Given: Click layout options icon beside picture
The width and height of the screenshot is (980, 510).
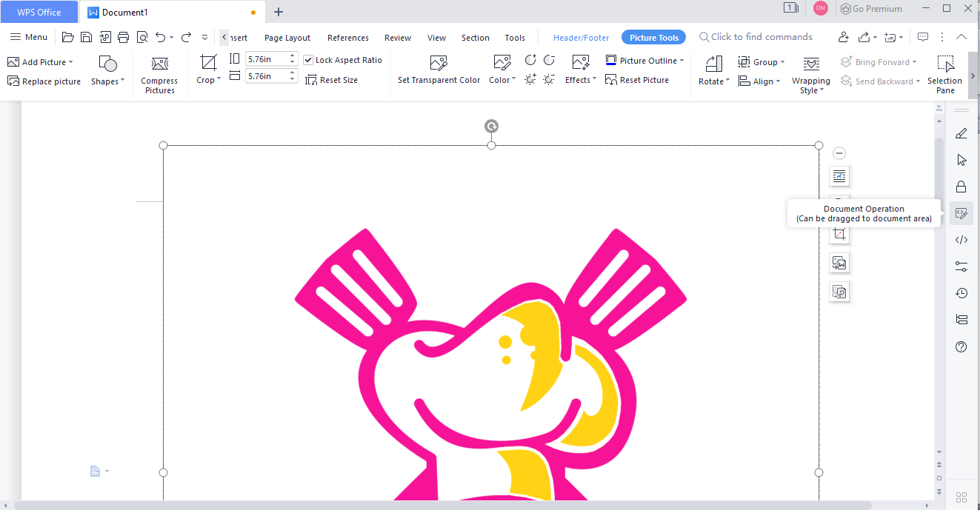Looking at the screenshot, I should pos(839,176).
